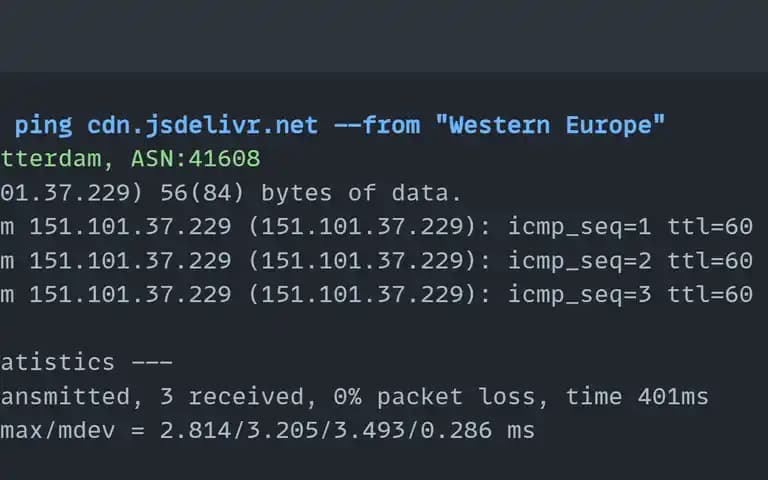The image size is (768, 480).
Task: Click the --from flag in the command
Action: (377, 125)
